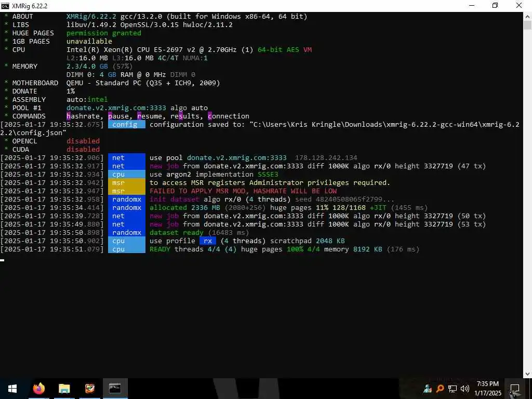
Task: Open the orange-framed app next to File Explorer
Action: 89,389
